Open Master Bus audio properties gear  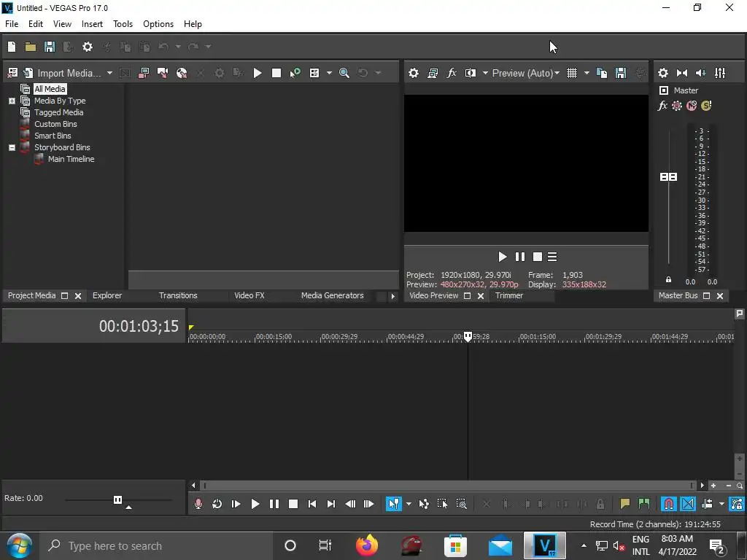pos(662,73)
